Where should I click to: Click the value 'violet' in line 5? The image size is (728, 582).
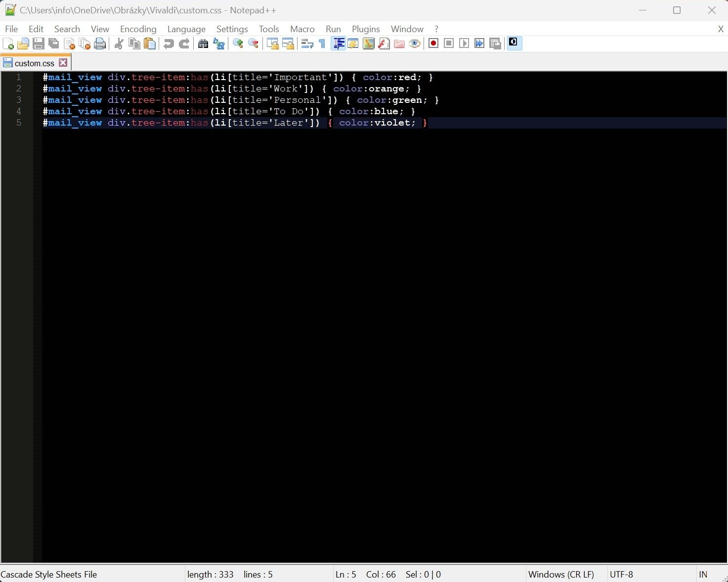(x=392, y=123)
